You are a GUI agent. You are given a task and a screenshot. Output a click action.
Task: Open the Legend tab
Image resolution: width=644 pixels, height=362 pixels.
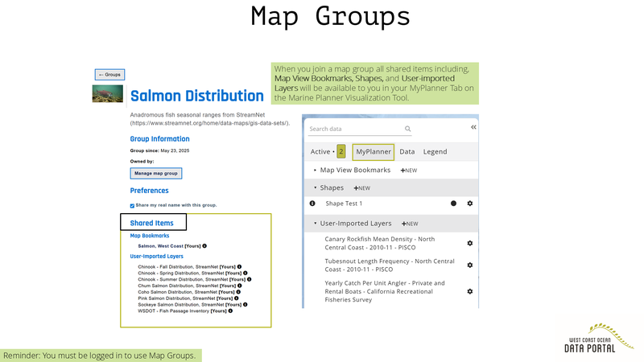pyautogui.click(x=435, y=151)
